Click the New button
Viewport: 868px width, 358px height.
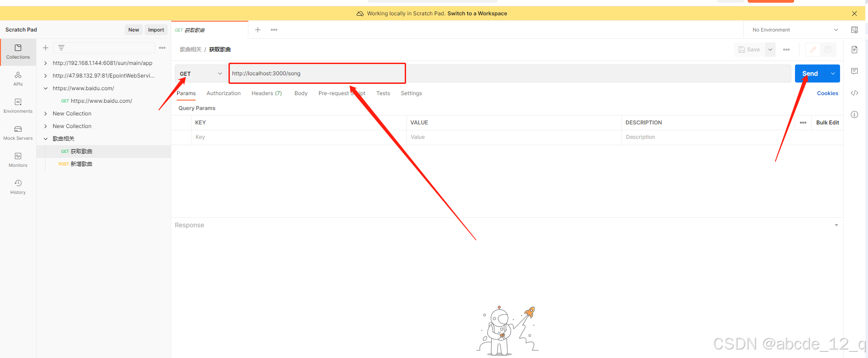(134, 30)
